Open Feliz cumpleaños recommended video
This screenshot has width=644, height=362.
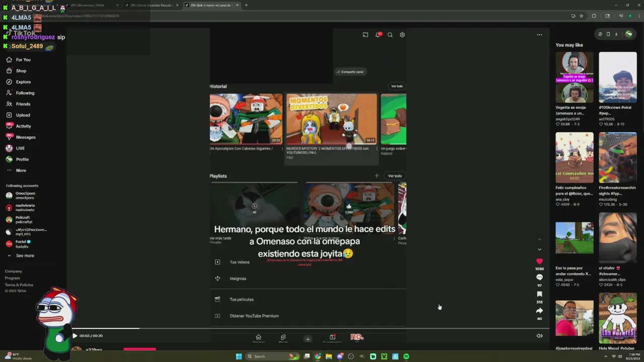[x=574, y=157]
